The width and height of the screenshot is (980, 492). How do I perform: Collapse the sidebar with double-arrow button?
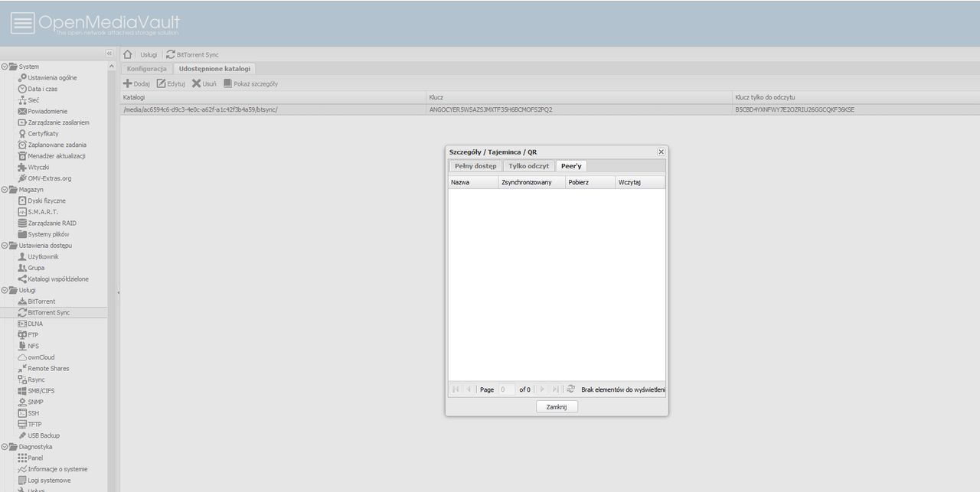click(x=109, y=54)
